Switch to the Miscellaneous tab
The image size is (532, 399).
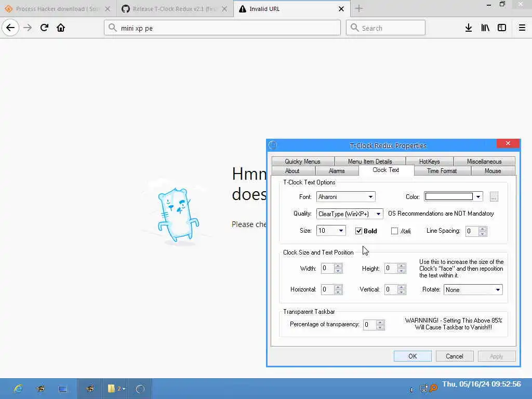coord(484,161)
